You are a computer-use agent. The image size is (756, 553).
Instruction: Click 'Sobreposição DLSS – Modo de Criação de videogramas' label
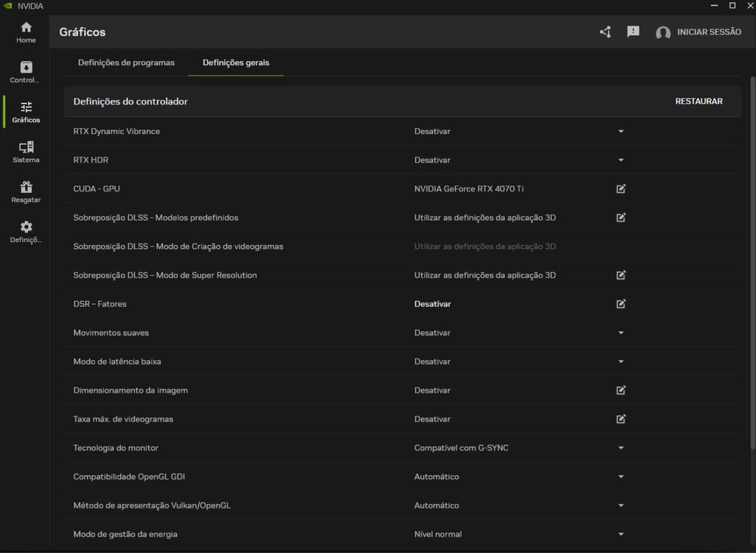(x=178, y=247)
